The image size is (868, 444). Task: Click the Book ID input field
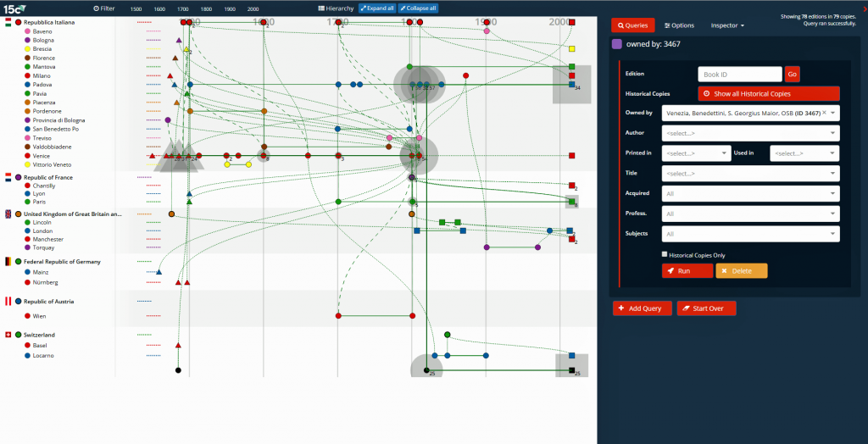tap(739, 75)
